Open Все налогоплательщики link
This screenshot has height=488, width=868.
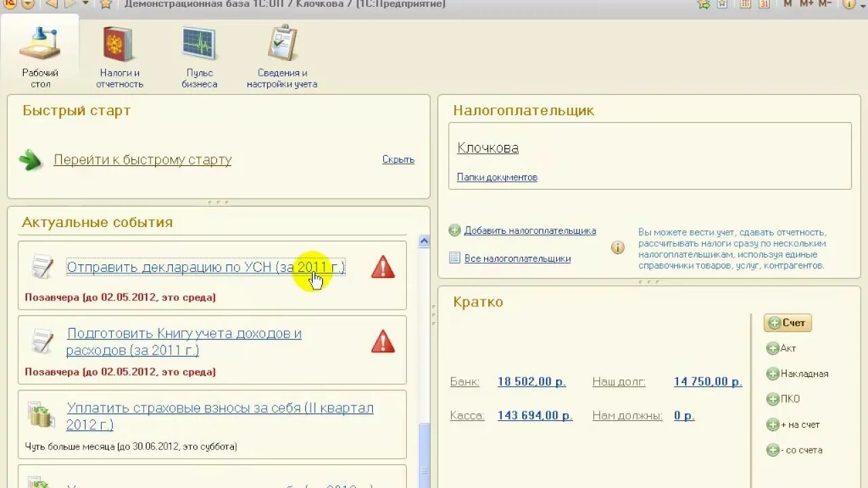tap(517, 258)
